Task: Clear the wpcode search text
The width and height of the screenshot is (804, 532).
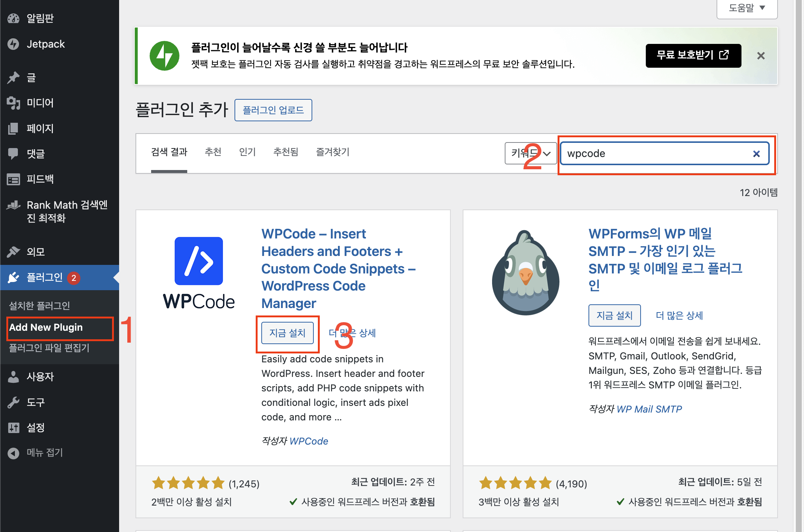Action: point(756,154)
